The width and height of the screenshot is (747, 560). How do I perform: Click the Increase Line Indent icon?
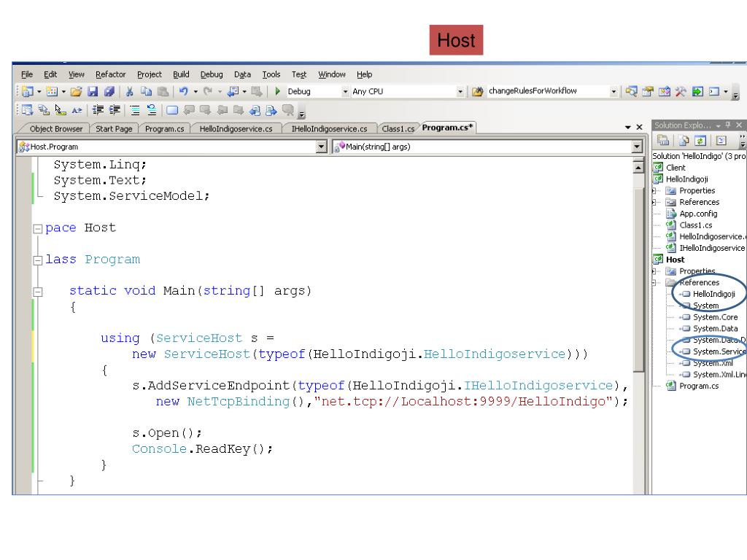click(x=115, y=111)
